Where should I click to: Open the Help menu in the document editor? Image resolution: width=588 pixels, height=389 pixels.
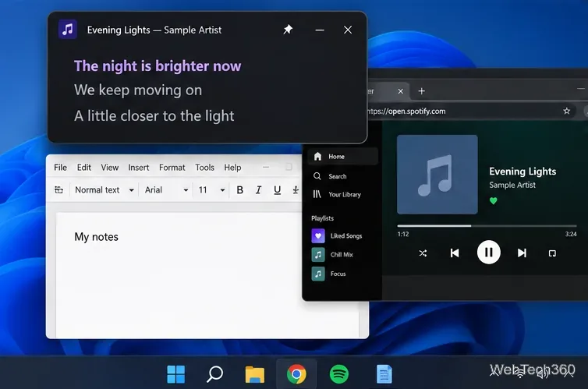point(232,168)
